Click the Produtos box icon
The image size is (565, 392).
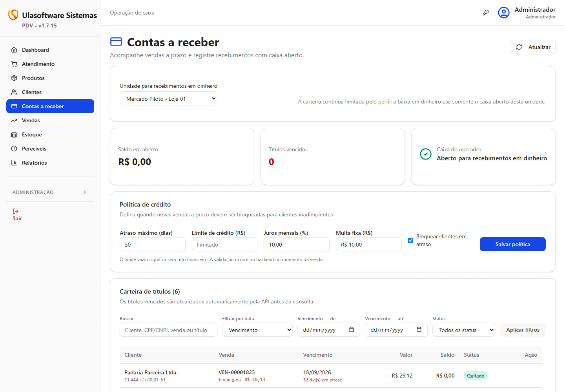[x=14, y=78]
